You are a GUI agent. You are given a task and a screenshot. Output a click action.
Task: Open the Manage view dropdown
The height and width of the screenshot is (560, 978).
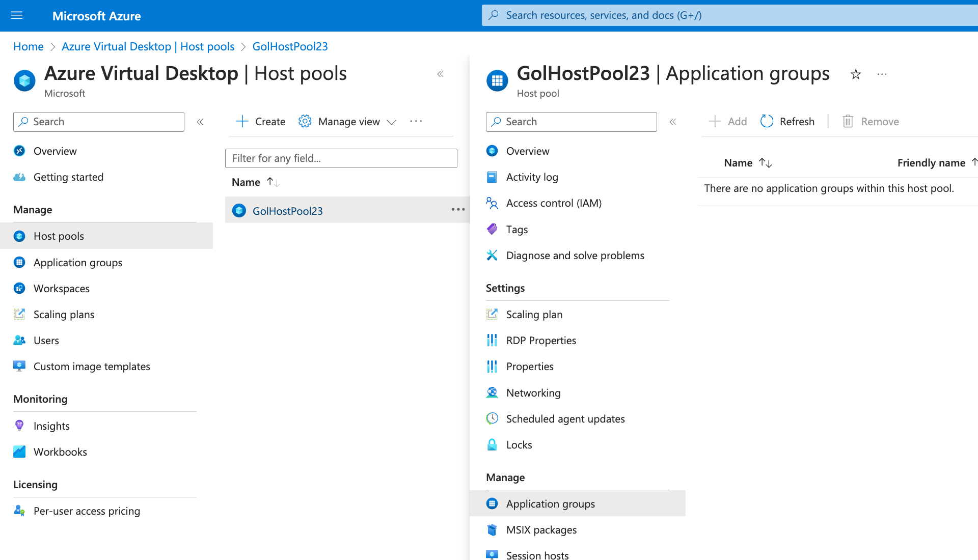347,121
